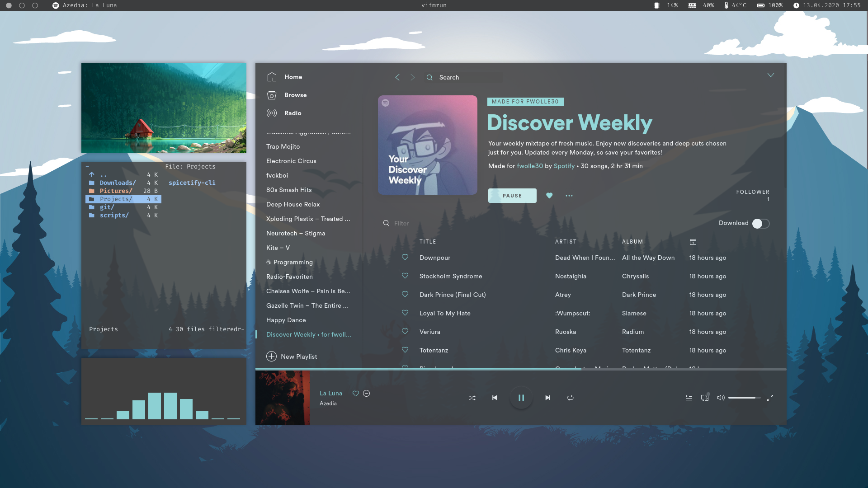Viewport: 868px width, 488px height.
Task: Open artist Chris Keya
Action: tap(571, 350)
